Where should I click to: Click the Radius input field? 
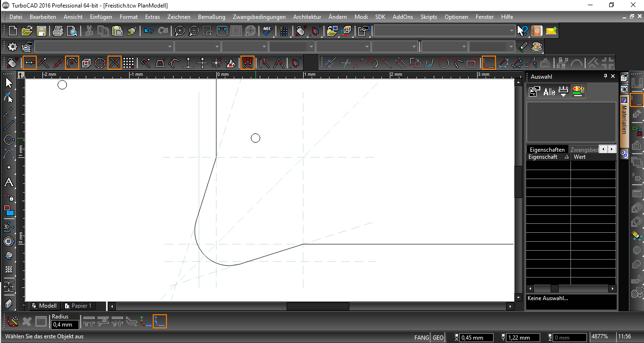coord(65,325)
